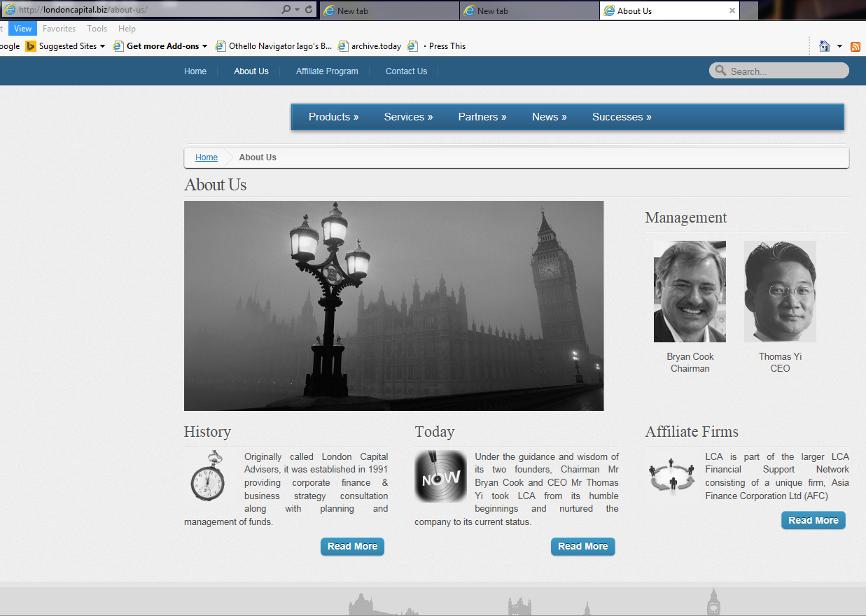The width and height of the screenshot is (866, 616).
Task: Click the Affiliate Firms people network icon
Action: click(671, 476)
